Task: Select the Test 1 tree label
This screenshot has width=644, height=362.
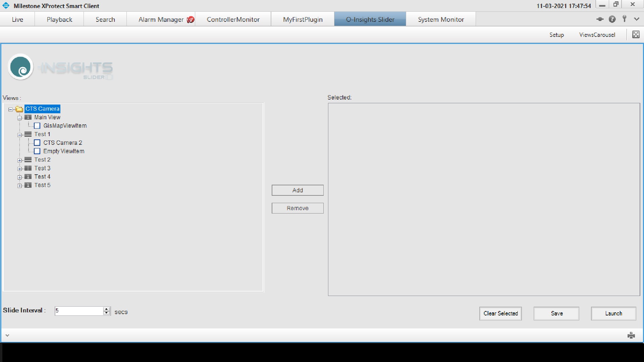Action: tap(42, 134)
